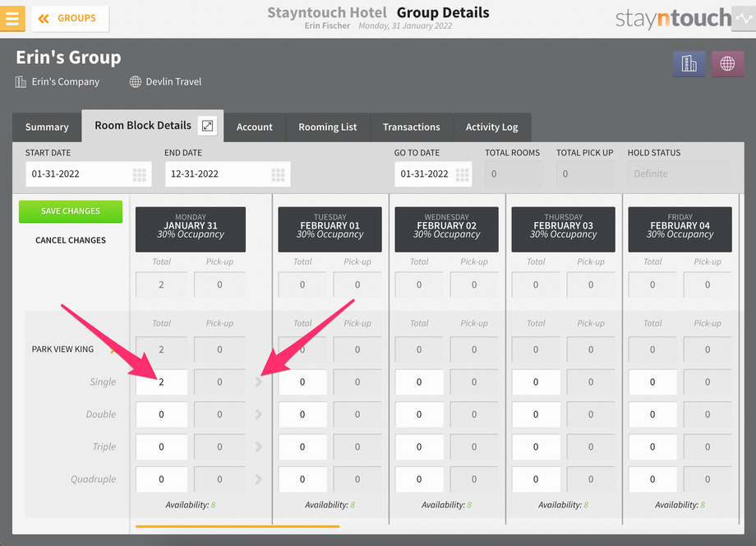Viewport: 756px width, 546px height.
Task: Click Single total field for February 01
Action: tap(302, 382)
